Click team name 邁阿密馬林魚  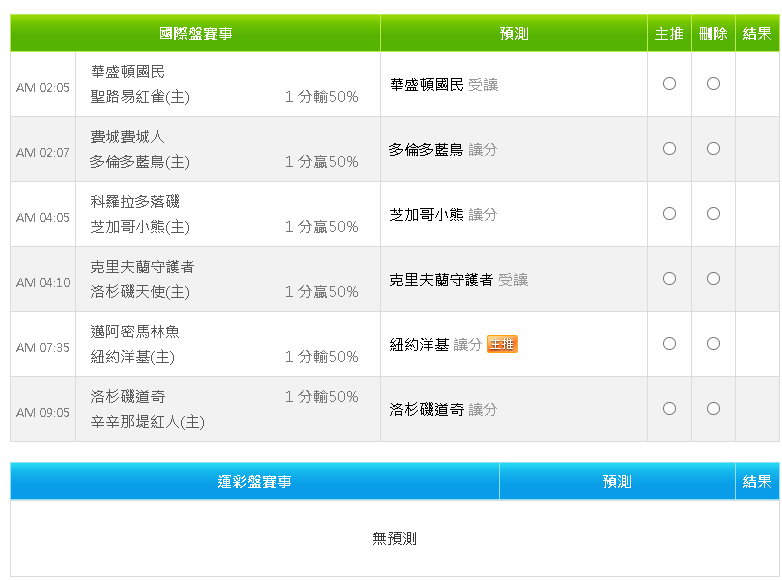point(135,332)
